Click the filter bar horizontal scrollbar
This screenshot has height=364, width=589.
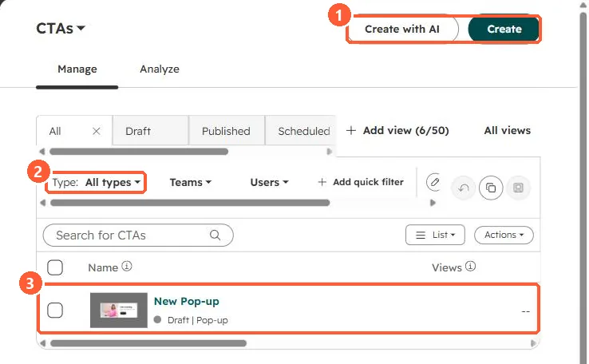tap(190, 203)
